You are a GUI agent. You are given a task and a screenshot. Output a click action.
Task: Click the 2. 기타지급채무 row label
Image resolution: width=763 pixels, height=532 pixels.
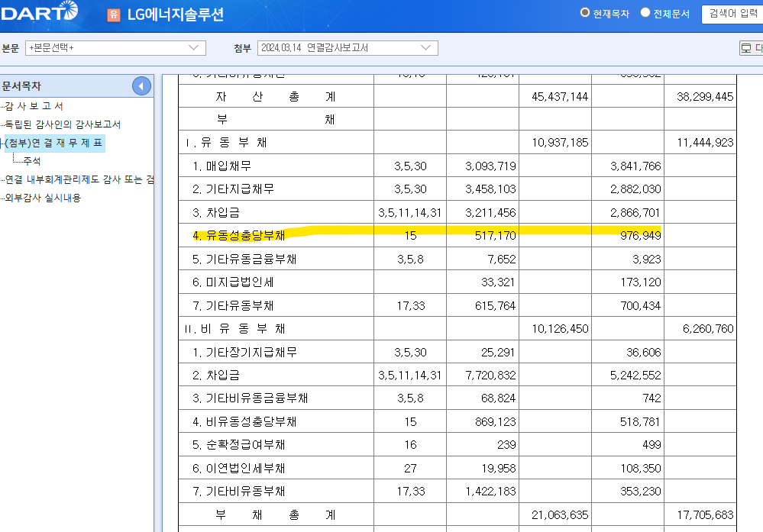click(x=233, y=189)
